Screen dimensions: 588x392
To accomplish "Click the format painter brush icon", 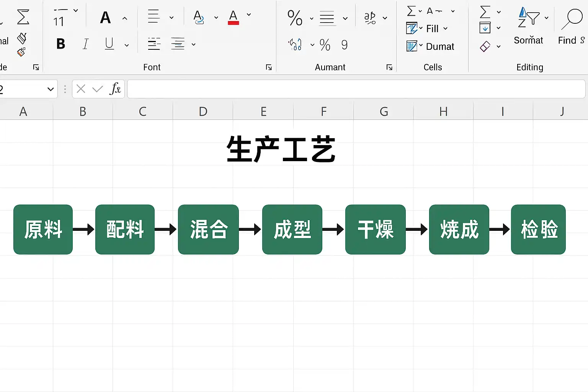I will click(x=22, y=38).
